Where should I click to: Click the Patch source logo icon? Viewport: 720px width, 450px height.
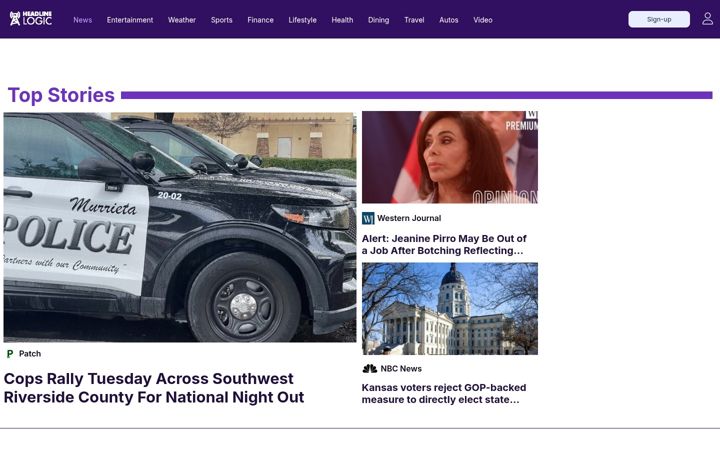10,354
